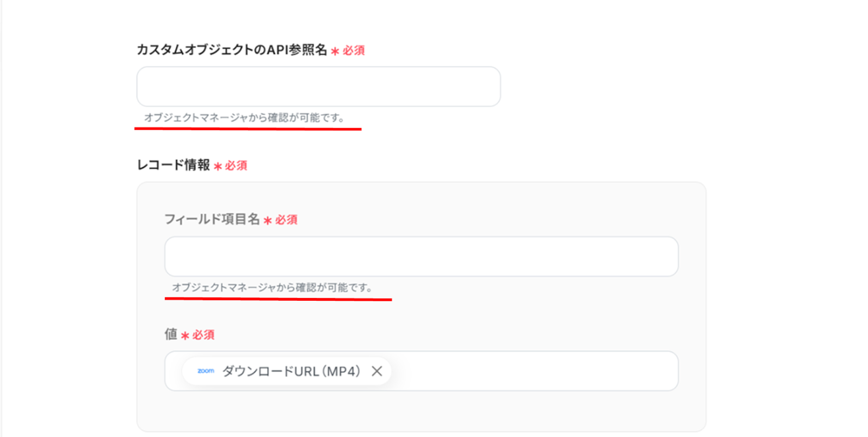868x437 pixels.
Task: Click 必須 marker beside カスタムオブジェクトのAPI参照名
Action: point(354,50)
